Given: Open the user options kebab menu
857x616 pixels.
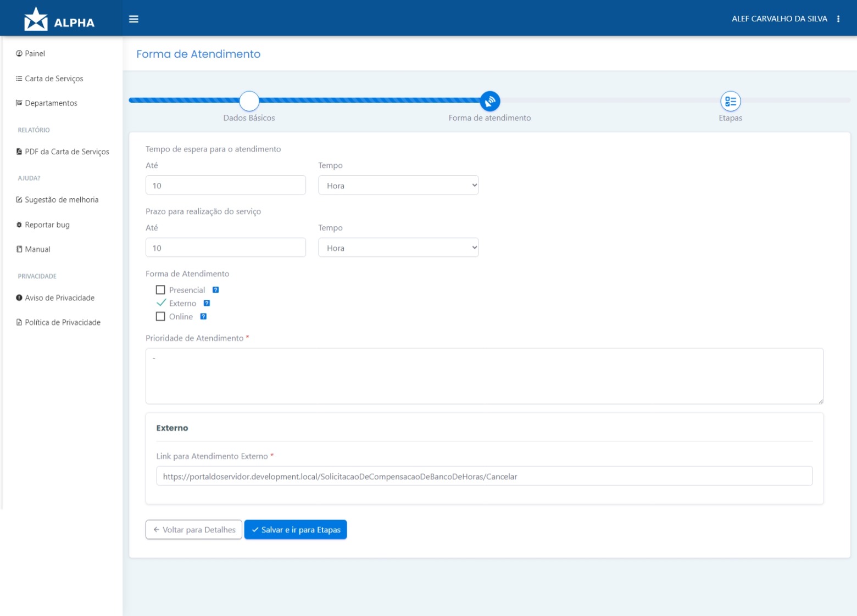Looking at the screenshot, I should (x=838, y=19).
